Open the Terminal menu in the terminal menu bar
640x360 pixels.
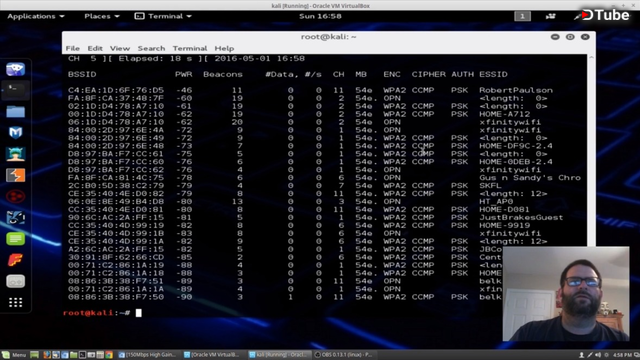[190, 48]
